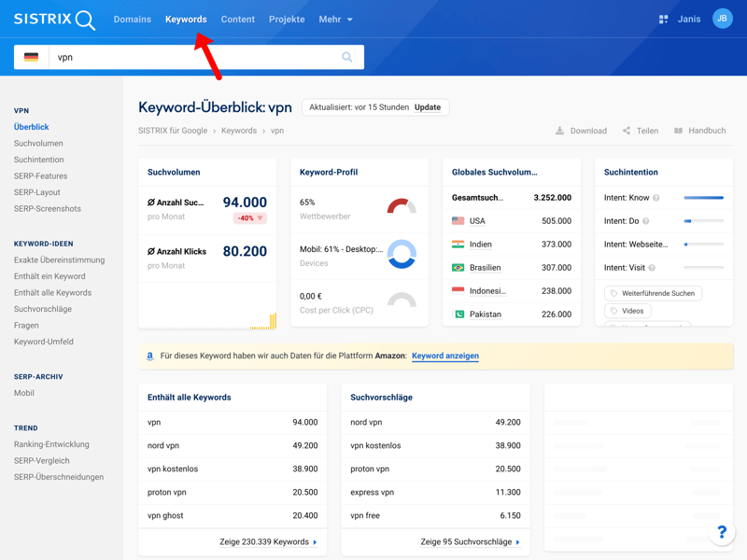Click the SISTRIX logo
This screenshot has width=747, height=560.
coord(54,20)
